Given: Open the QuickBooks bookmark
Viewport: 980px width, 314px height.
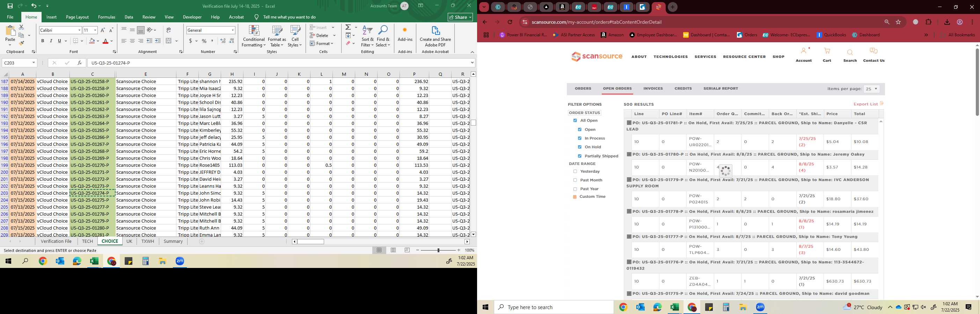Looking at the screenshot, I should click(x=831, y=35).
